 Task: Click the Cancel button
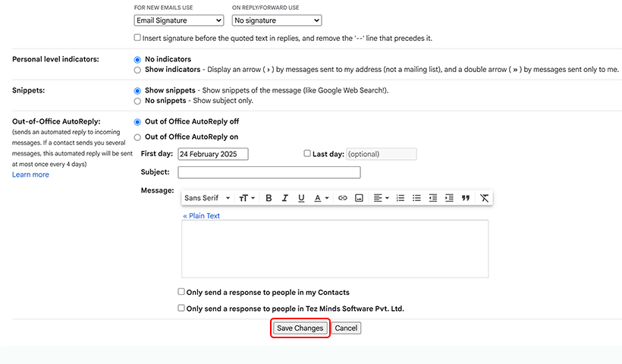point(346,328)
